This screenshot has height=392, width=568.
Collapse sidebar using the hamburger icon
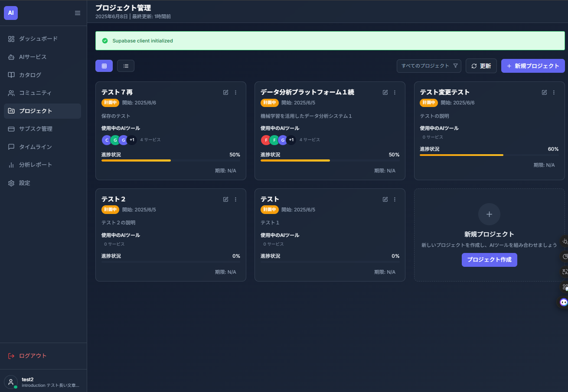[78, 13]
